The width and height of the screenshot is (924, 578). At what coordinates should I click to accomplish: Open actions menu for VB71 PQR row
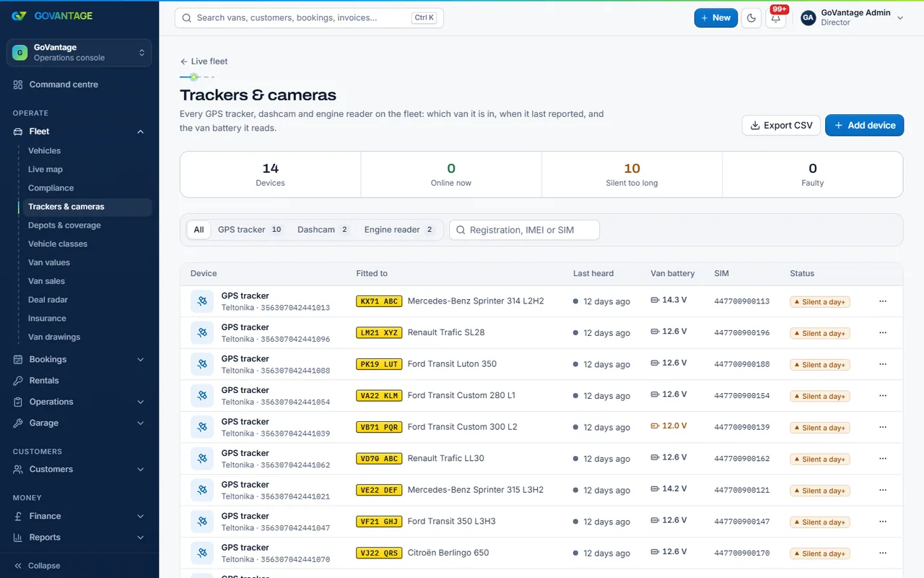click(883, 427)
